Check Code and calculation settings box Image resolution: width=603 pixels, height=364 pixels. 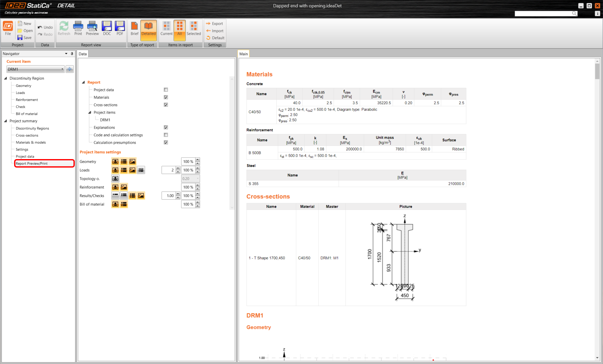pos(166,135)
